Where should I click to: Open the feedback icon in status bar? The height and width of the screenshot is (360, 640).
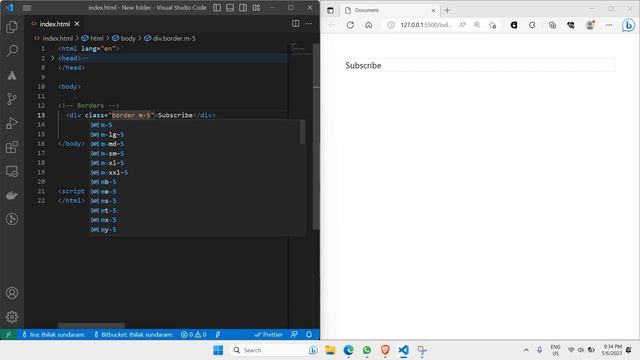click(x=294, y=334)
